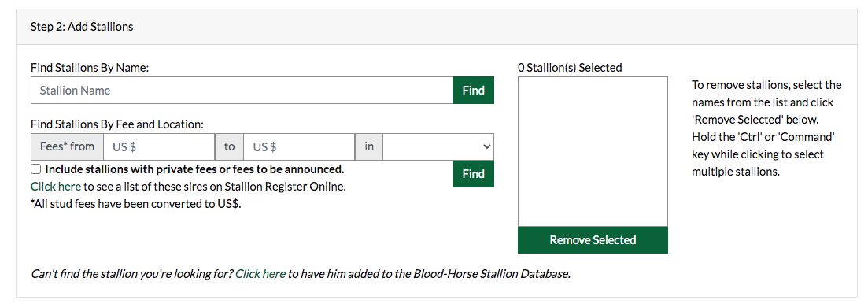
Task: Enable include stallions with private fees checkbox
Action: 36,169
